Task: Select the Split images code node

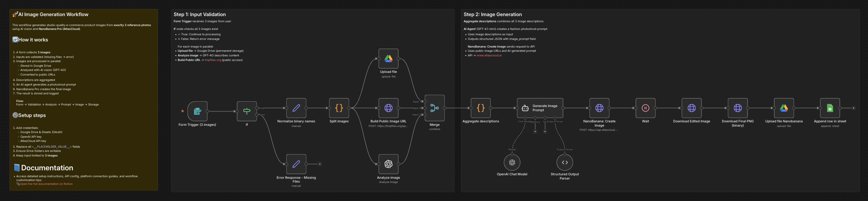Action: coord(339,108)
